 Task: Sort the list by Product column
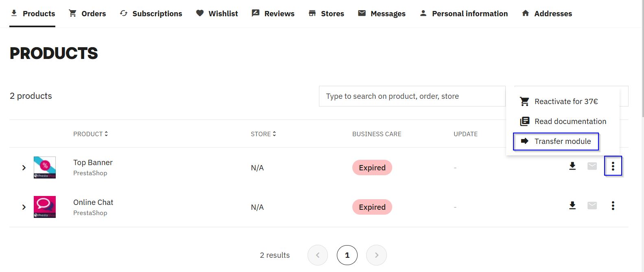point(90,134)
